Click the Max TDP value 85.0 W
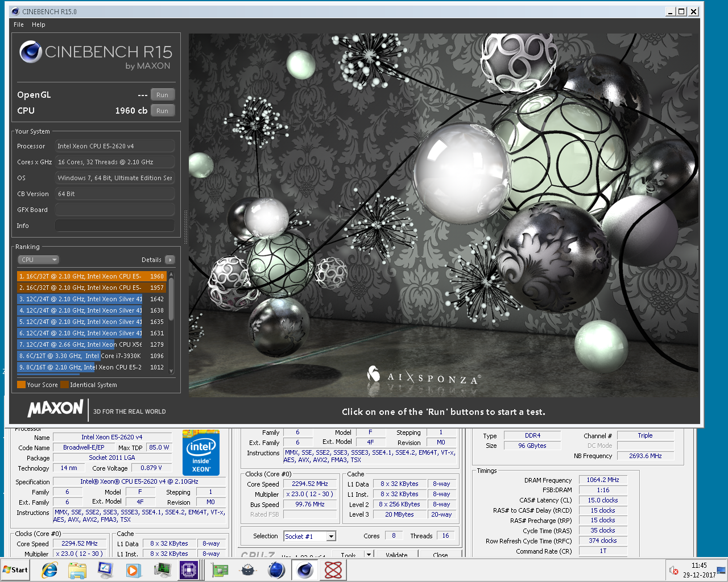Viewport: 728px width, 582px height. (159, 447)
